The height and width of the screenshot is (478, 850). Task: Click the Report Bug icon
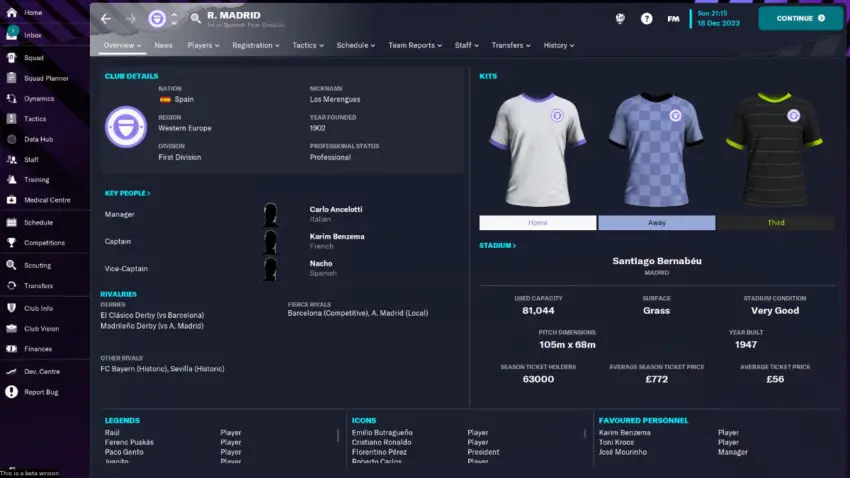click(11, 392)
